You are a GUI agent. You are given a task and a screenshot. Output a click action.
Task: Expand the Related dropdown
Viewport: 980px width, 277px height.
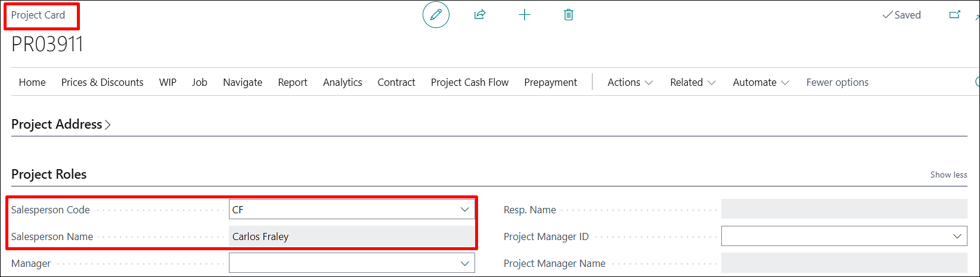point(693,82)
